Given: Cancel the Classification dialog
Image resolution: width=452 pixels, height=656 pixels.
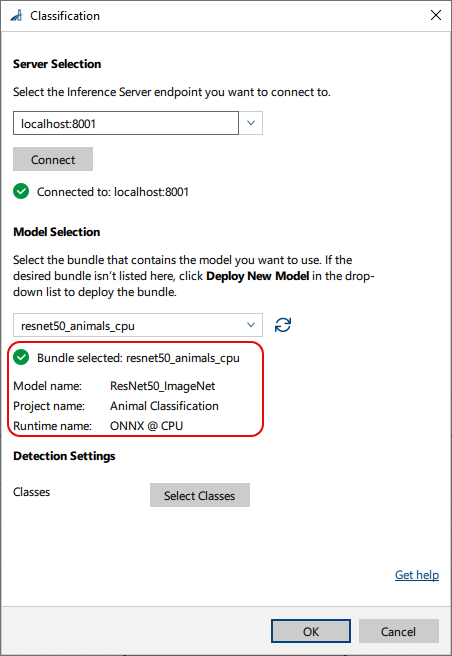Looking at the screenshot, I should [398, 631].
